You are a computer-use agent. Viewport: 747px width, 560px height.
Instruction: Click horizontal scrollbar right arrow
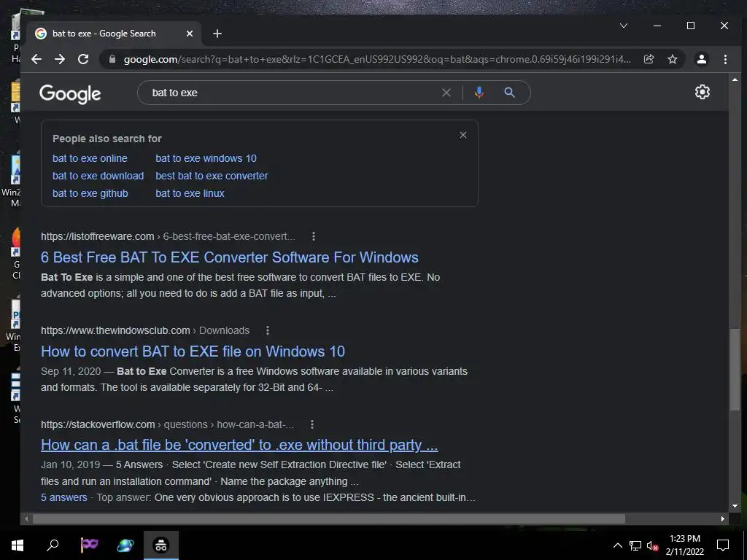[x=723, y=518]
